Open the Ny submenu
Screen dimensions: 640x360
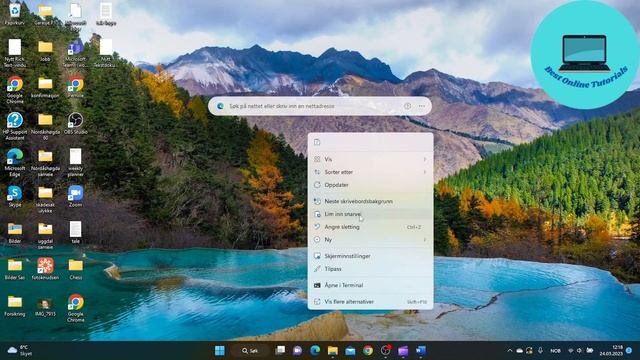(370, 240)
